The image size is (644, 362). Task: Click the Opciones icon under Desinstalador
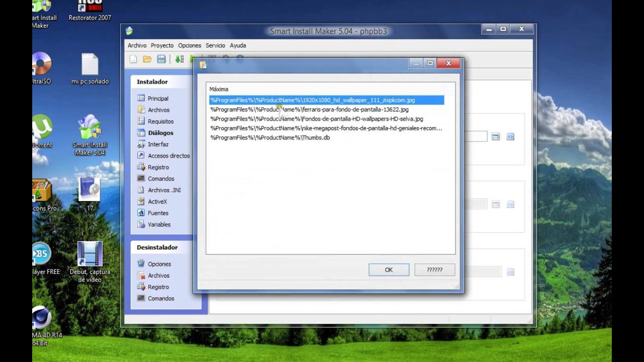coord(141,263)
